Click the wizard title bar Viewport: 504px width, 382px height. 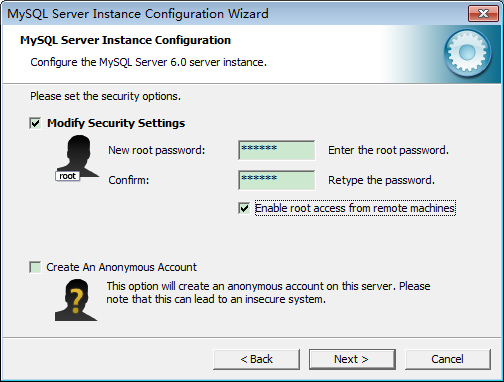click(x=233, y=14)
